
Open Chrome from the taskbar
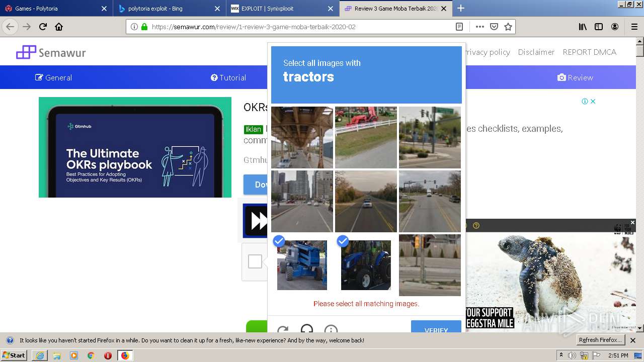pos(91,355)
